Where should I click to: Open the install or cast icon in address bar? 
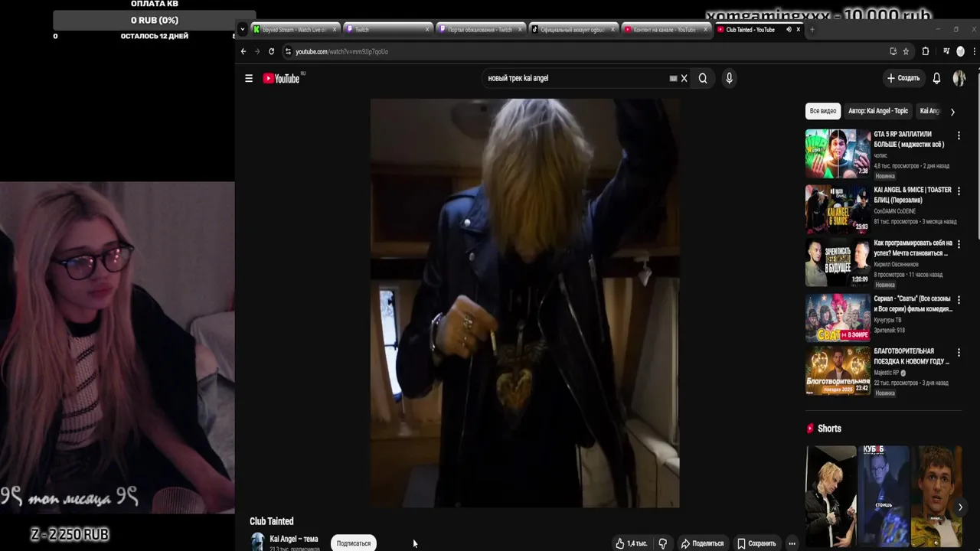893,51
